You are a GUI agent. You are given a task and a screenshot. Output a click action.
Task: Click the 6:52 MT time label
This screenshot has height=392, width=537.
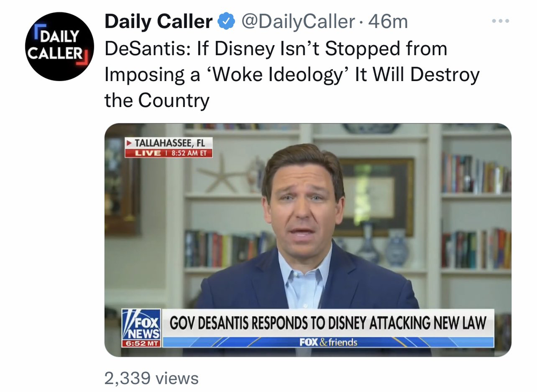pyautogui.click(x=141, y=343)
